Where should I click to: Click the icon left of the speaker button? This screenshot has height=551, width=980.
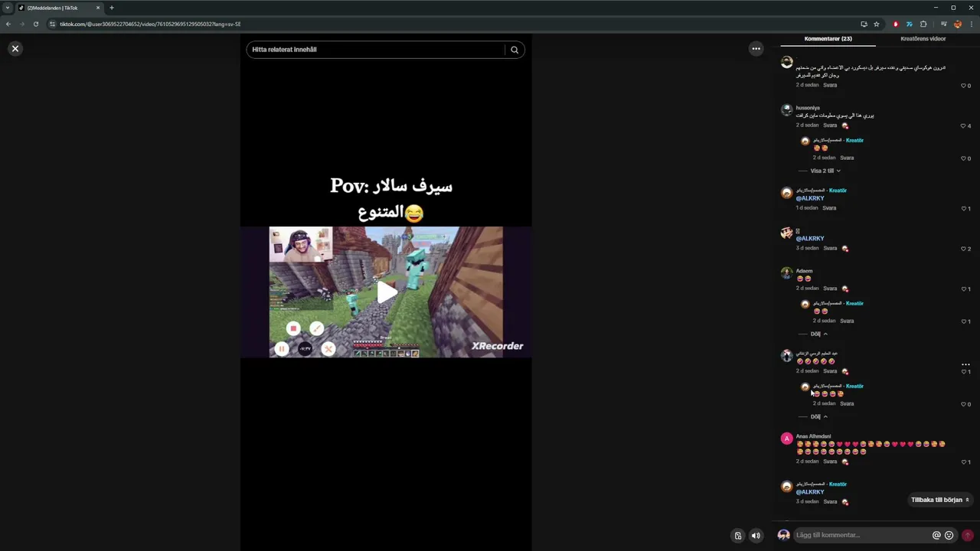click(738, 536)
